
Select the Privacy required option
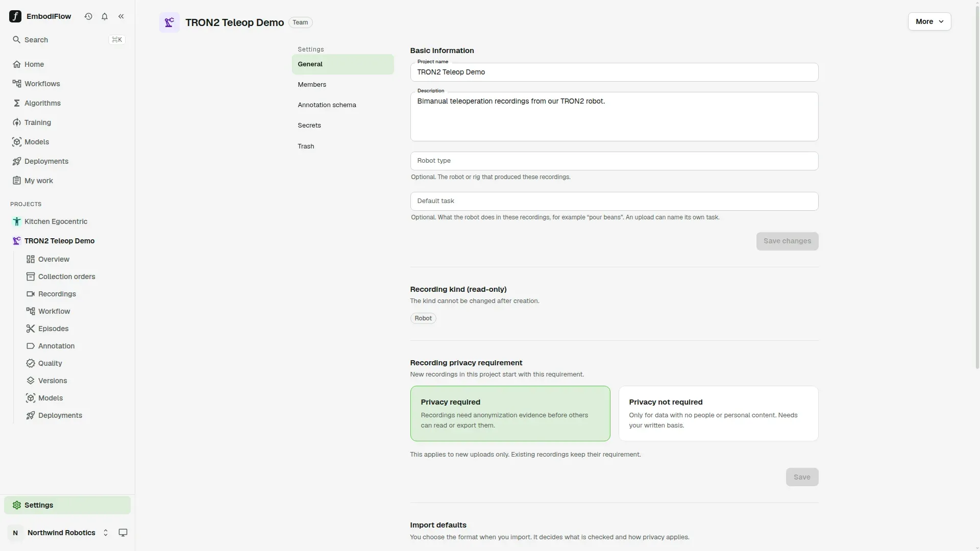[510, 413]
